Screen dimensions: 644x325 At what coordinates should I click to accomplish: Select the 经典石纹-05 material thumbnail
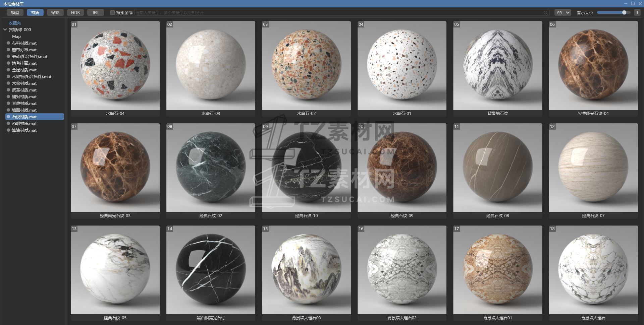(115, 270)
